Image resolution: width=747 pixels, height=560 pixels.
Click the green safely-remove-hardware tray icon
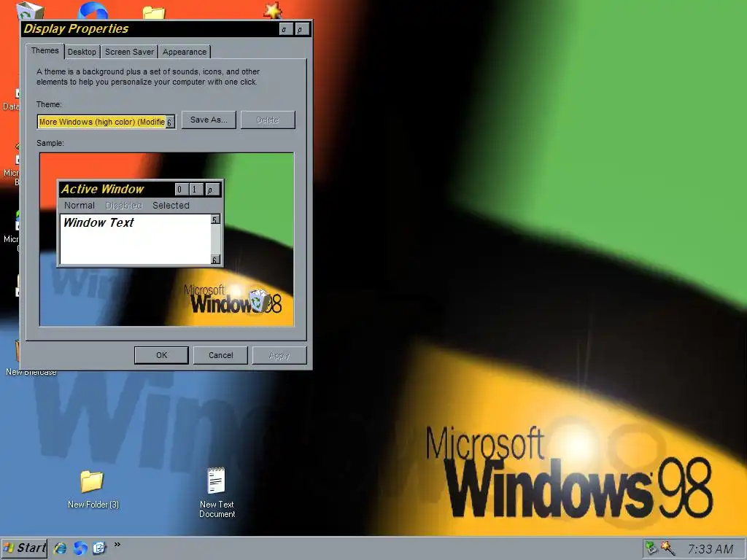coord(651,548)
